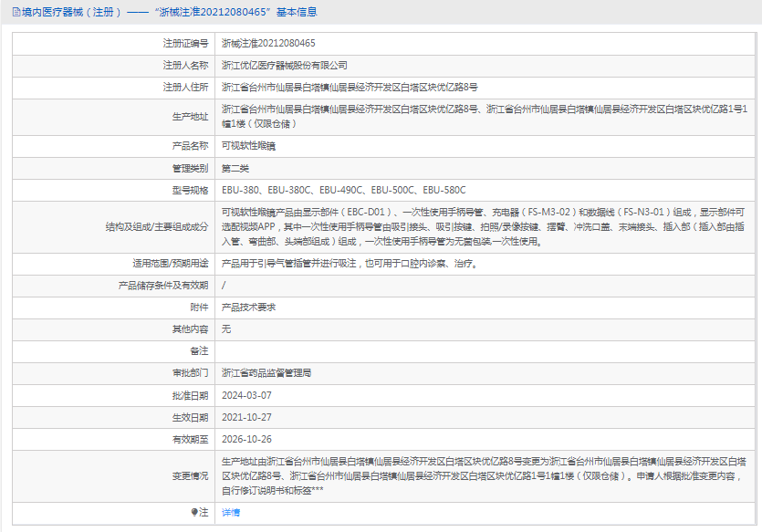The height and width of the screenshot is (532, 762).
Task: Select the registrant address ending 优亿路8号
Action: point(350,87)
